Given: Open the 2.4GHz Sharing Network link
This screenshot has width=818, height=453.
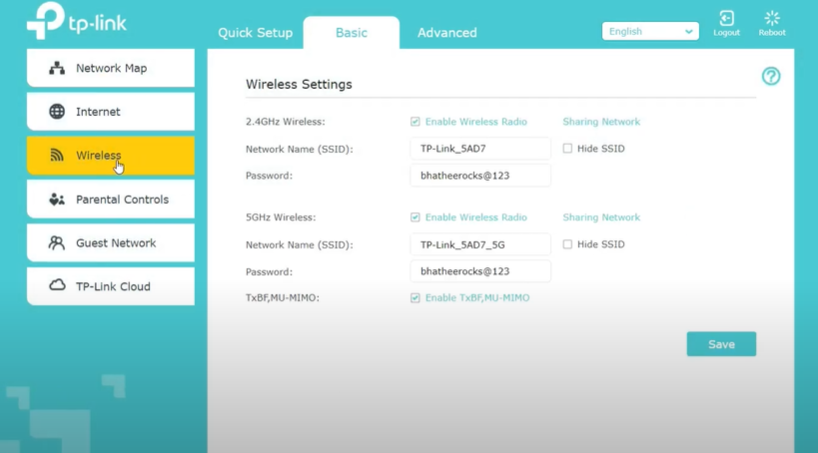Looking at the screenshot, I should click(601, 122).
